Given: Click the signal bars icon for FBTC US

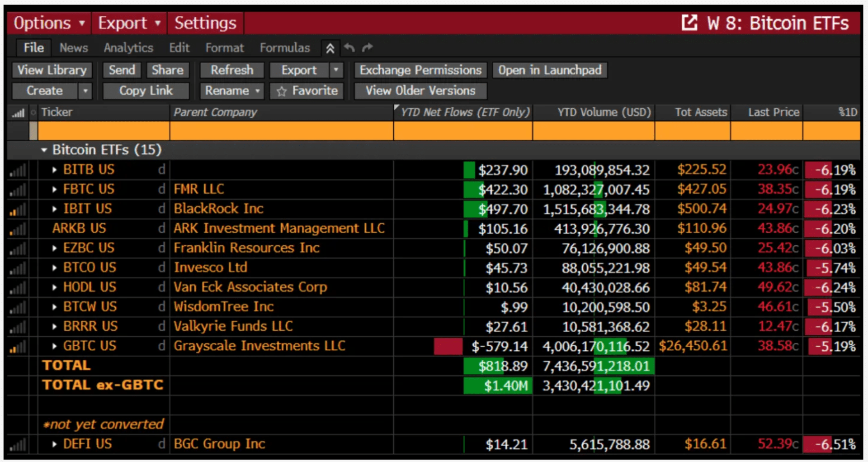Looking at the screenshot, I should tap(18, 190).
